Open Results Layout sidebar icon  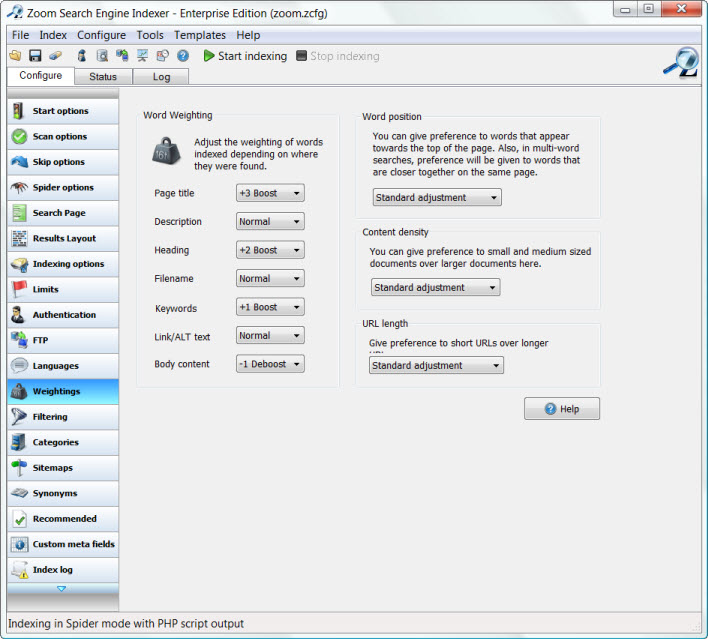(x=19, y=238)
